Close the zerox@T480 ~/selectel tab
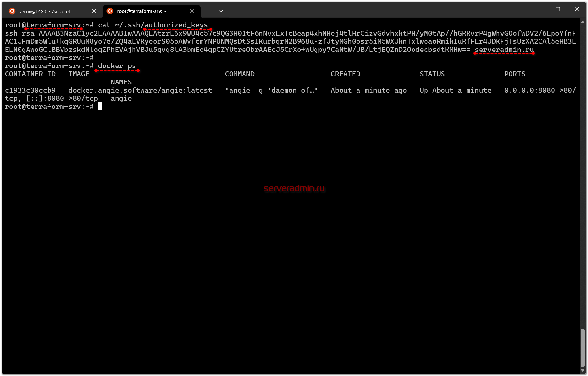This screenshot has width=588, height=376. [x=94, y=11]
